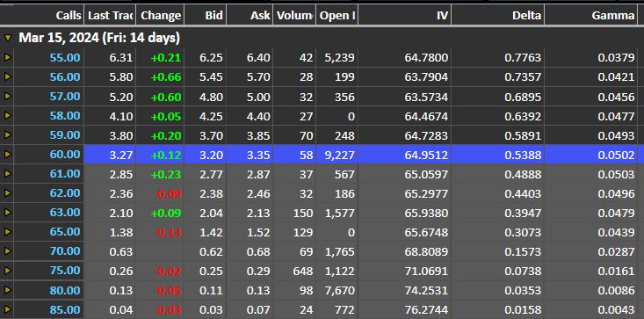Image resolution: width=644 pixels, height=319 pixels.
Task: Click gamma value 0.0503
Action: (x=616, y=174)
